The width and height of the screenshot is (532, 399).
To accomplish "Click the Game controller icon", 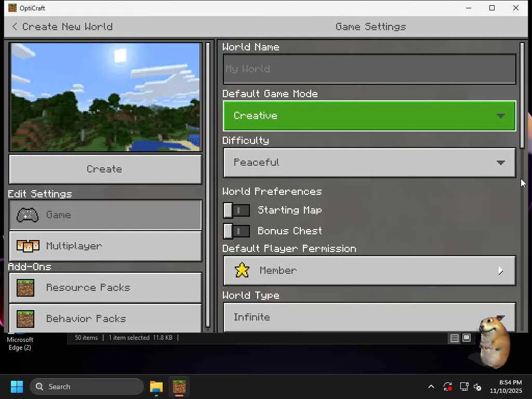I will (28, 215).
